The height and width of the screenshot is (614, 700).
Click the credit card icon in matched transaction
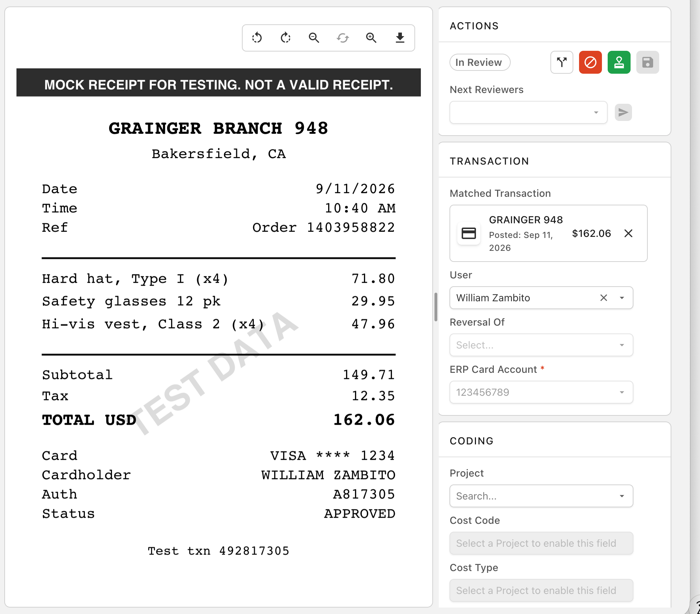pos(469,233)
